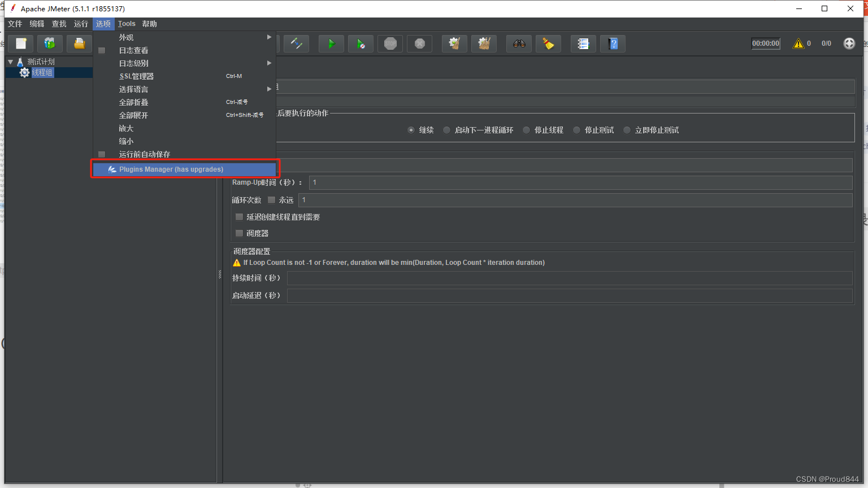Open the Help question mark icon
The height and width of the screenshot is (488, 868).
coord(613,43)
